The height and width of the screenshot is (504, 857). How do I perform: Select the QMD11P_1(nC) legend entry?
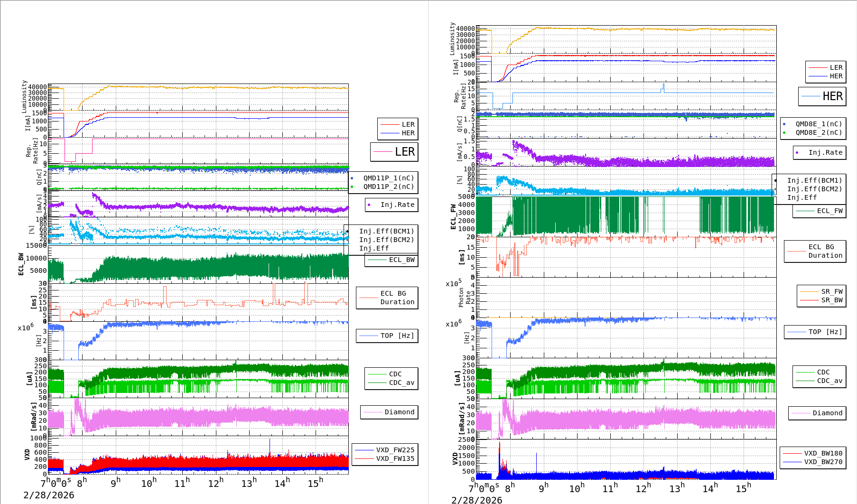[388, 178]
